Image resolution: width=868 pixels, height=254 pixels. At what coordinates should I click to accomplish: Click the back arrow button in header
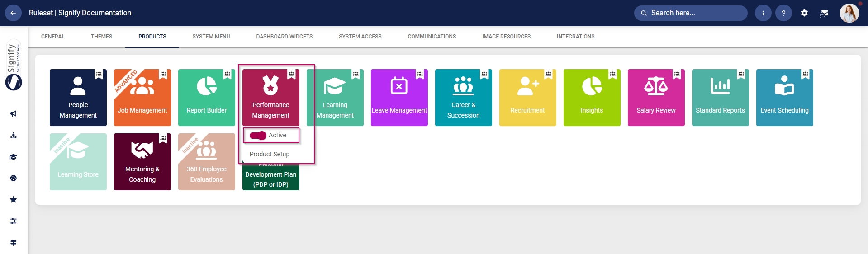click(x=13, y=13)
